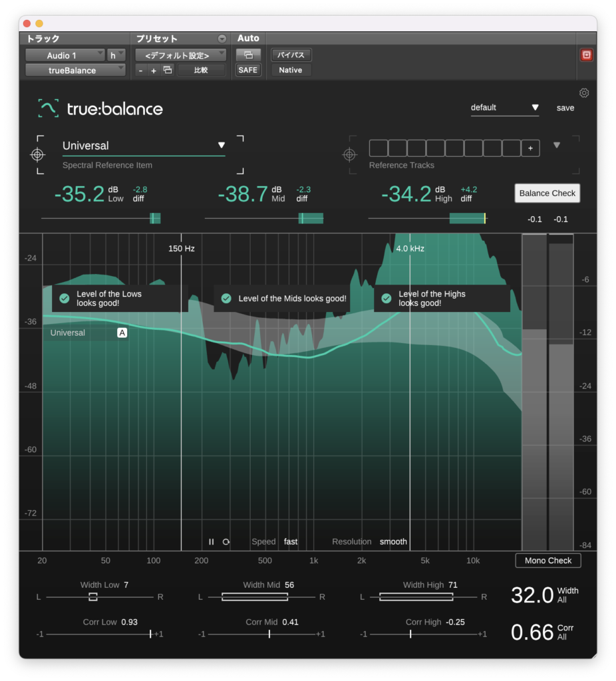
Task: Click the Width Low meter bar
Action: click(92, 597)
